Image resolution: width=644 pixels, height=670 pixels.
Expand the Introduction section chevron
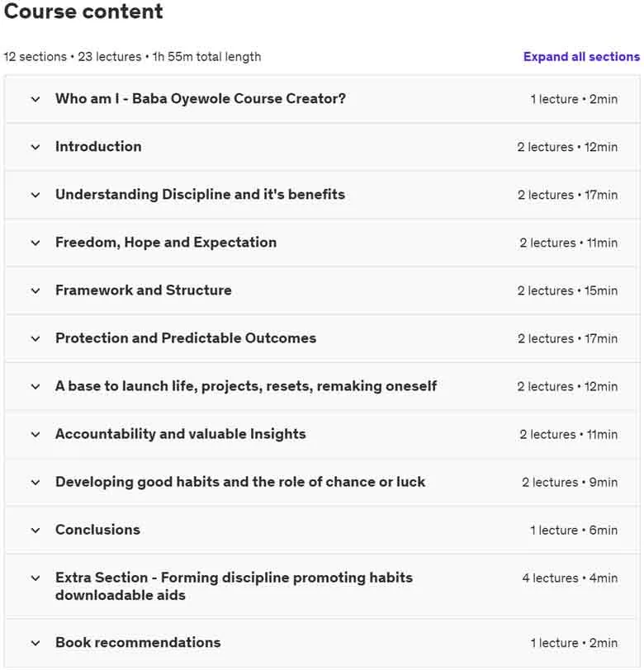[36, 148]
